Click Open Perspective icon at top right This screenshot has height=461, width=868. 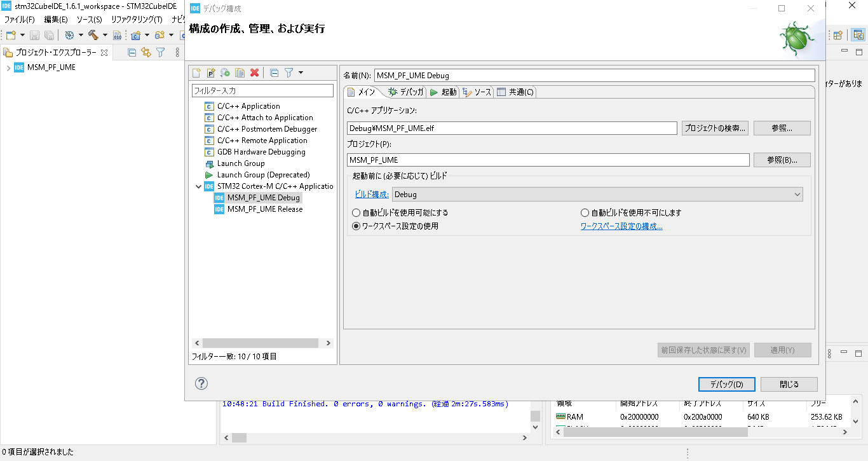[x=837, y=35]
